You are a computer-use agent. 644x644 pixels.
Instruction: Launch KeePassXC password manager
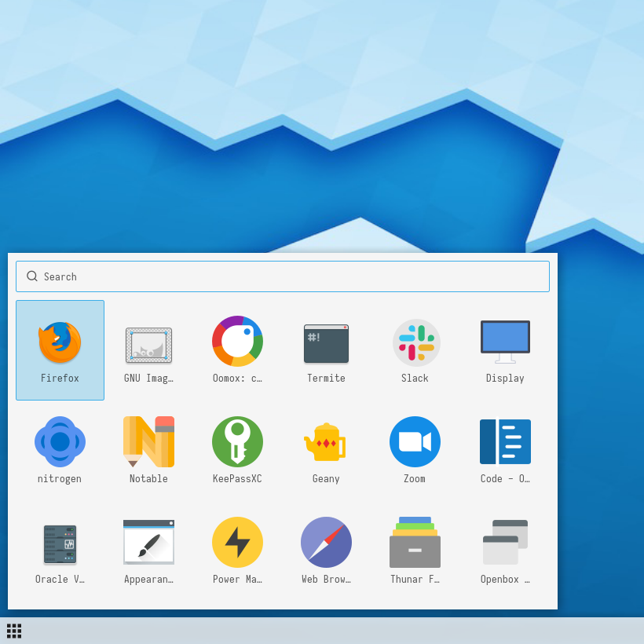click(237, 450)
